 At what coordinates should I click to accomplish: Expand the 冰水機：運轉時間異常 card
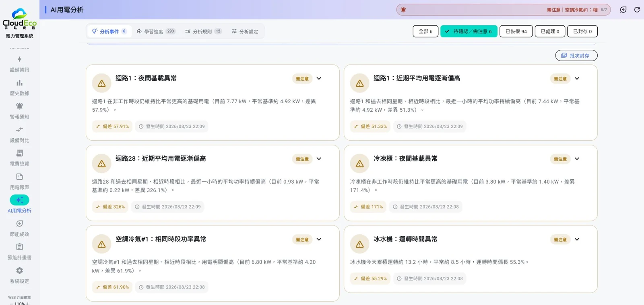click(577, 239)
